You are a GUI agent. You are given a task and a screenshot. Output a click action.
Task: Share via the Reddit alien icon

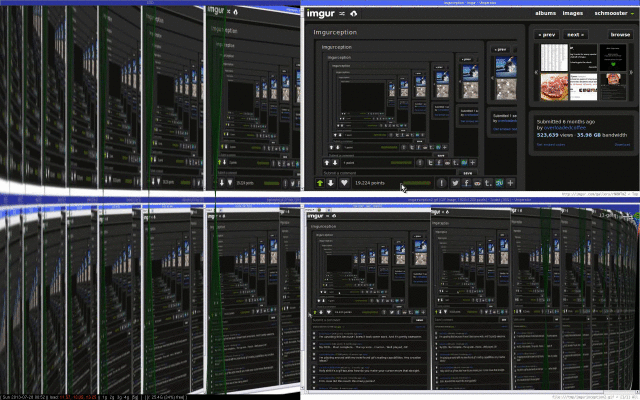[x=477, y=183]
